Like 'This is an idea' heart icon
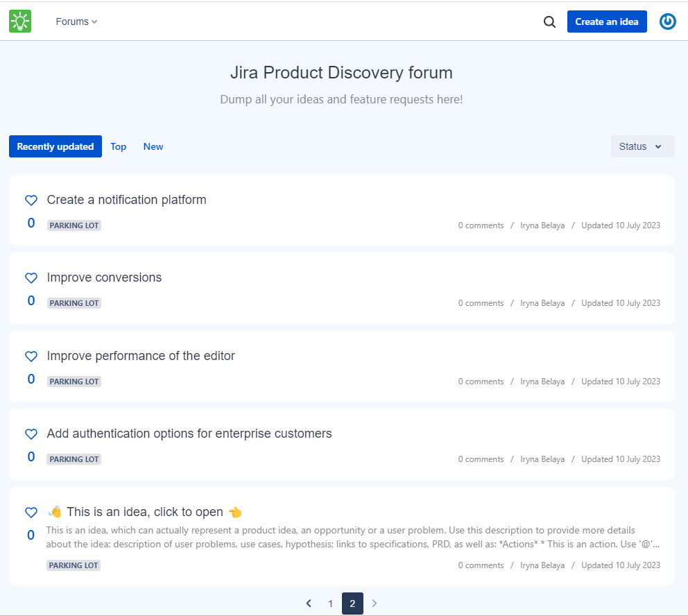 point(31,512)
